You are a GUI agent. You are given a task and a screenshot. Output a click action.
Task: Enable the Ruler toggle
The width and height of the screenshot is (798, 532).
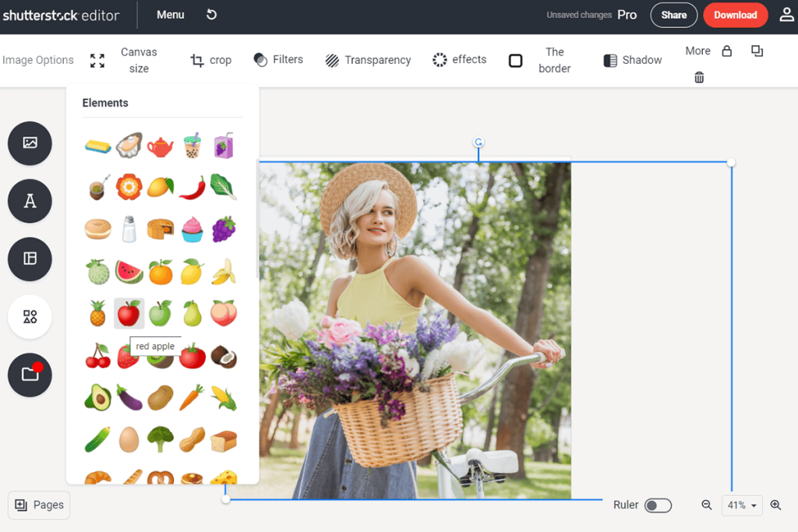[x=658, y=505]
